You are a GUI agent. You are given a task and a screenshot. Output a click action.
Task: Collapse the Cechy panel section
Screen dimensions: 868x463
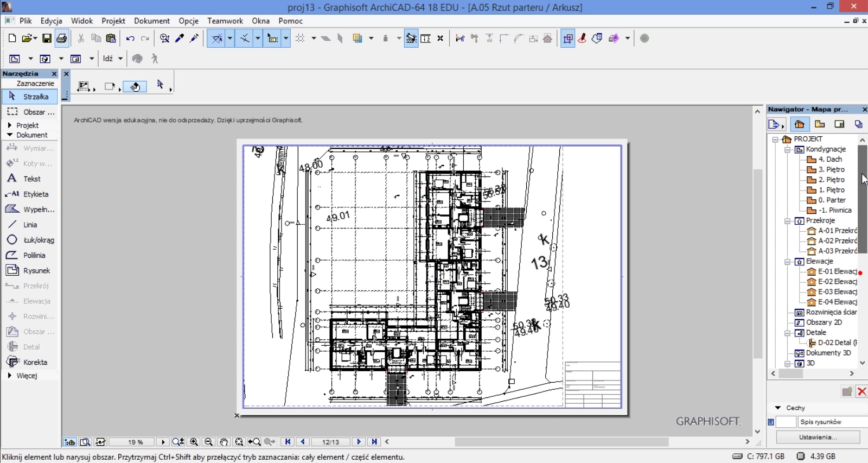point(778,408)
